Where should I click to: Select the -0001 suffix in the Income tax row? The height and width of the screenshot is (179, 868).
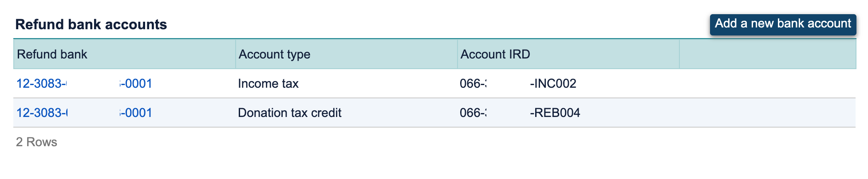point(137,83)
